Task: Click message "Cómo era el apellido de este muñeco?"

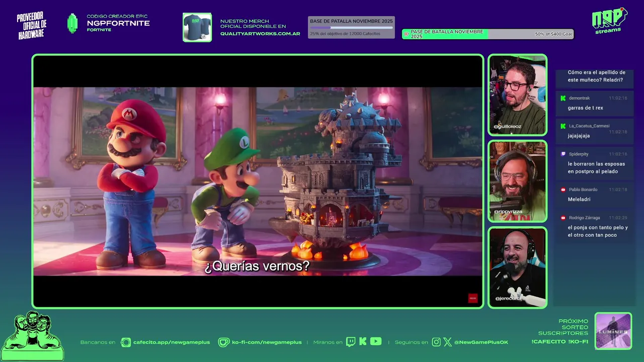Action: coord(597,76)
